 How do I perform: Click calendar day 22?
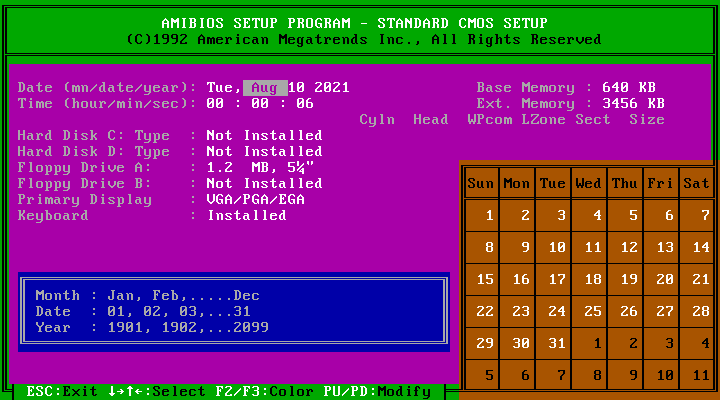tap(485, 311)
